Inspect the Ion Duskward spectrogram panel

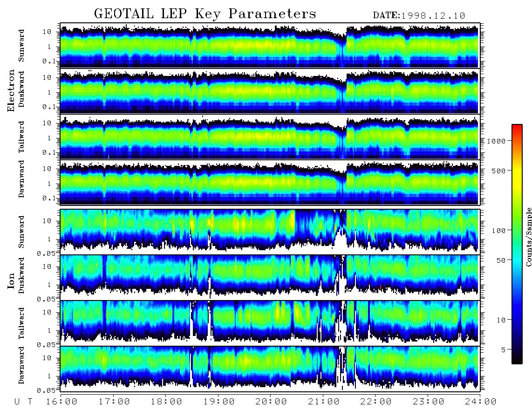(270, 277)
